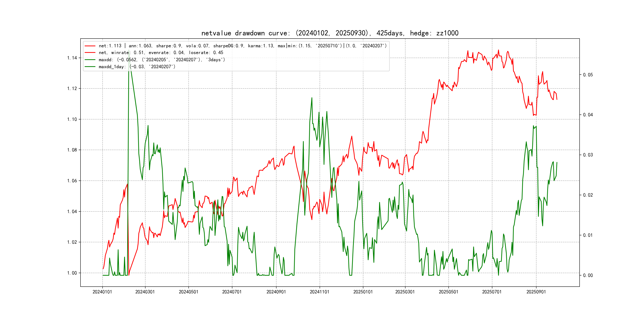The width and height of the screenshot is (644, 322).
Task: Select the maxdd_1day legend label text
Action: 137,67
